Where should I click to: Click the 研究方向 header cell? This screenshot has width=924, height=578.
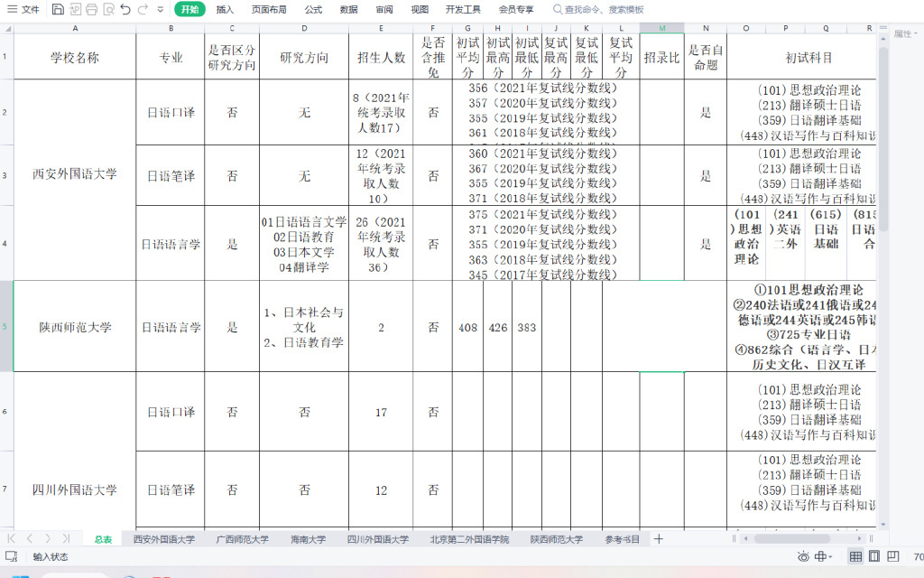click(304, 57)
